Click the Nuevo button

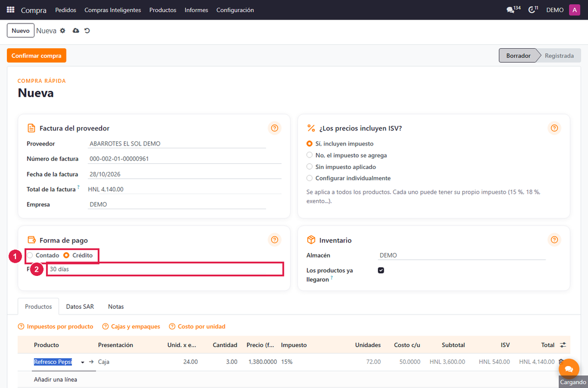[x=21, y=31]
